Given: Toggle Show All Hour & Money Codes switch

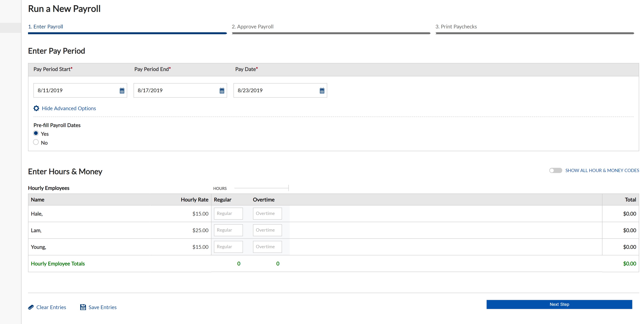Looking at the screenshot, I should click(x=555, y=171).
